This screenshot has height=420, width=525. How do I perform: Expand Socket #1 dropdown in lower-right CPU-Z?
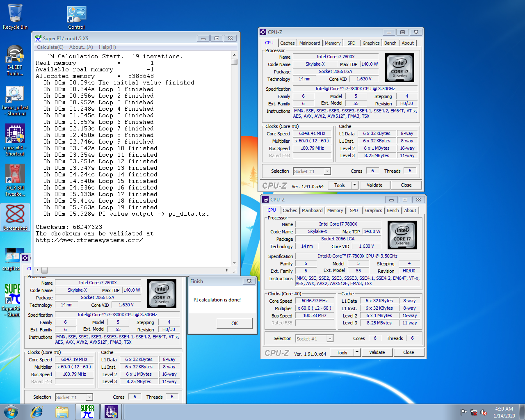(329, 339)
